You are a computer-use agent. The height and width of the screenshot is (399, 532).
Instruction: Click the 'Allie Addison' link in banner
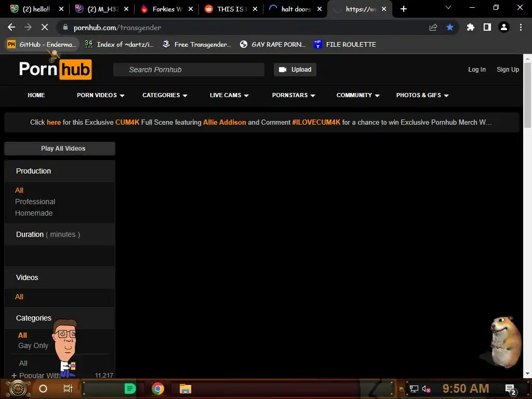pos(224,123)
